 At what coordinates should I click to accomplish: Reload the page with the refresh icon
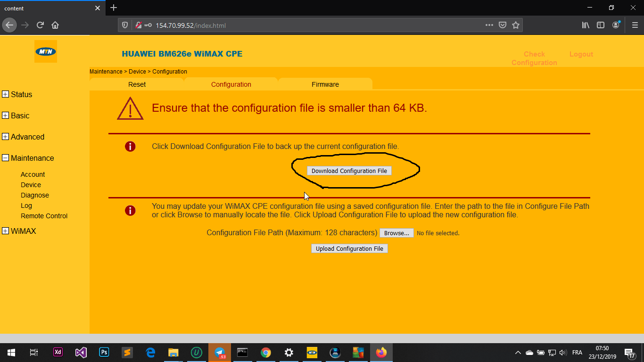point(40,25)
